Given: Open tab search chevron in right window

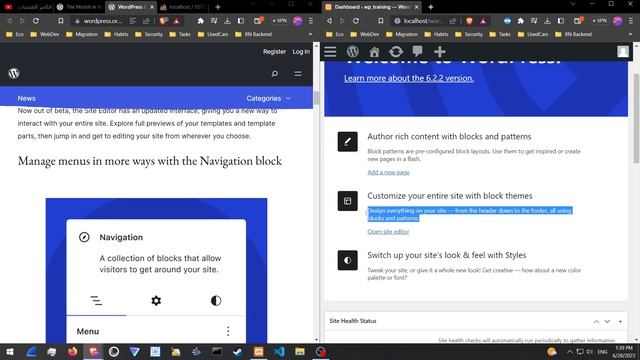Looking at the screenshot, I should coord(573,4).
